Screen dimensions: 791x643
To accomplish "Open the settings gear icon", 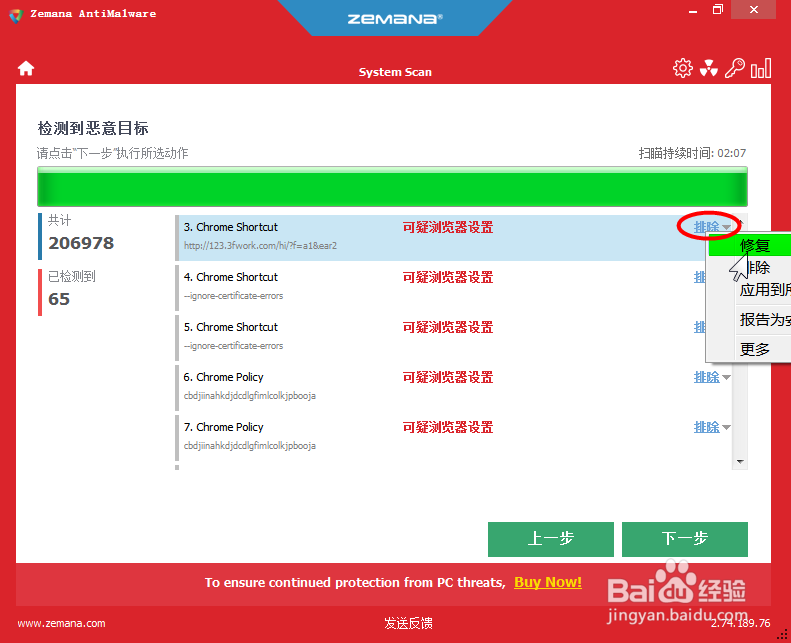I will pyautogui.click(x=683, y=68).
